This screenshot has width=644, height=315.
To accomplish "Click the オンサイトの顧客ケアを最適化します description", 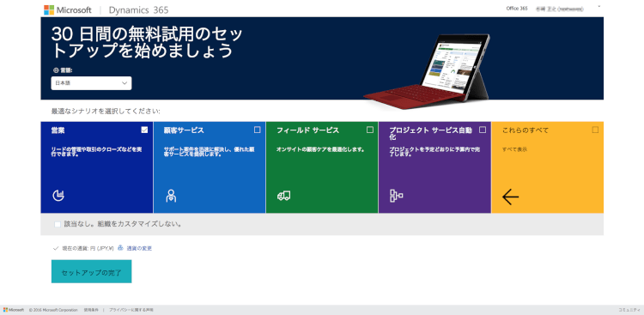I will (321, 149).
